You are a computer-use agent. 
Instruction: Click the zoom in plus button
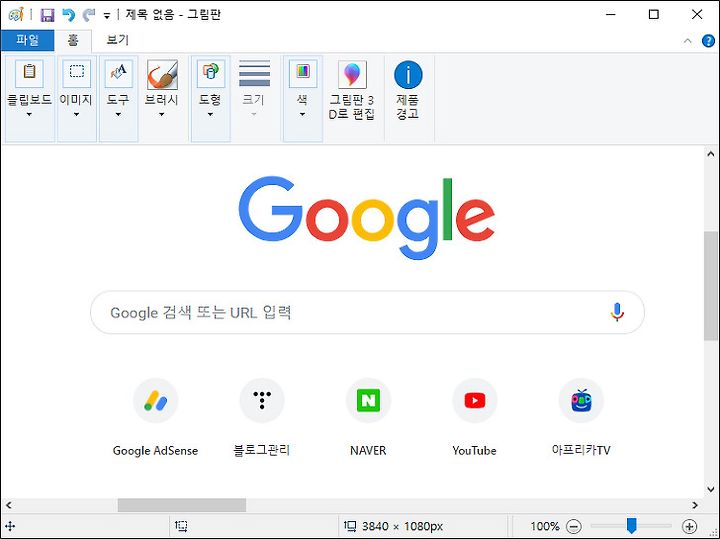[x=690, y=526]
